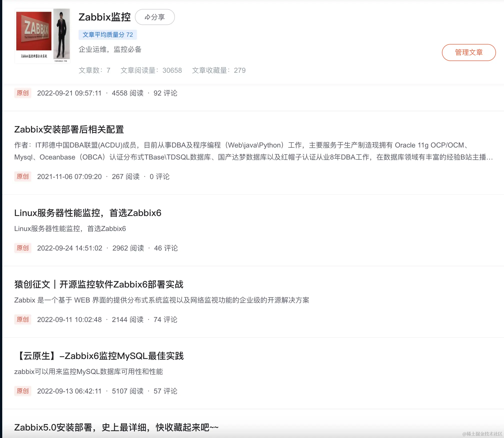Viewport: 504px width, 438px height.
Task: Open article 猿创征文 Zabbix6部署实战
Action: point(99,284)
